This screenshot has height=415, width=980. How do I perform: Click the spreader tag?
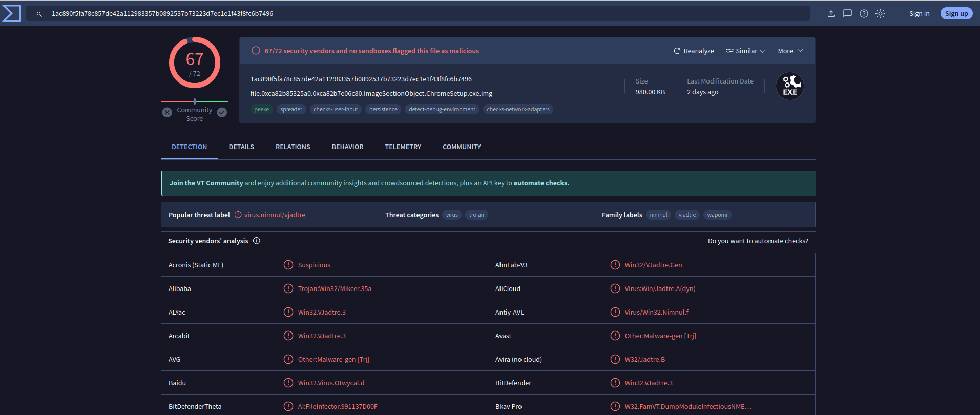[291, 109]
